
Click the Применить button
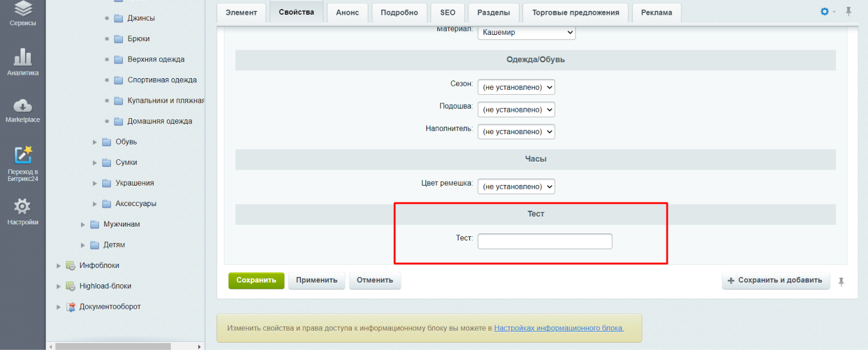tap(316, 280)
